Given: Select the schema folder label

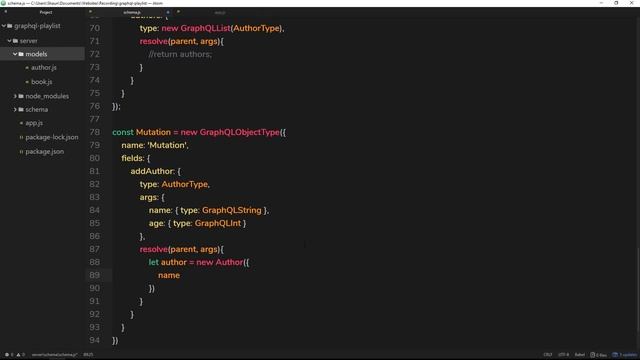Looking at the screenshot, I should [36, 109].
